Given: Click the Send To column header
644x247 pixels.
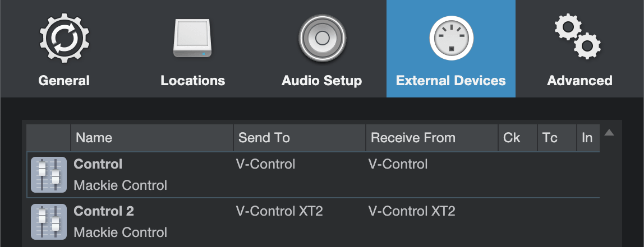Looking at the screenshot, I should [x=264, y=138].
